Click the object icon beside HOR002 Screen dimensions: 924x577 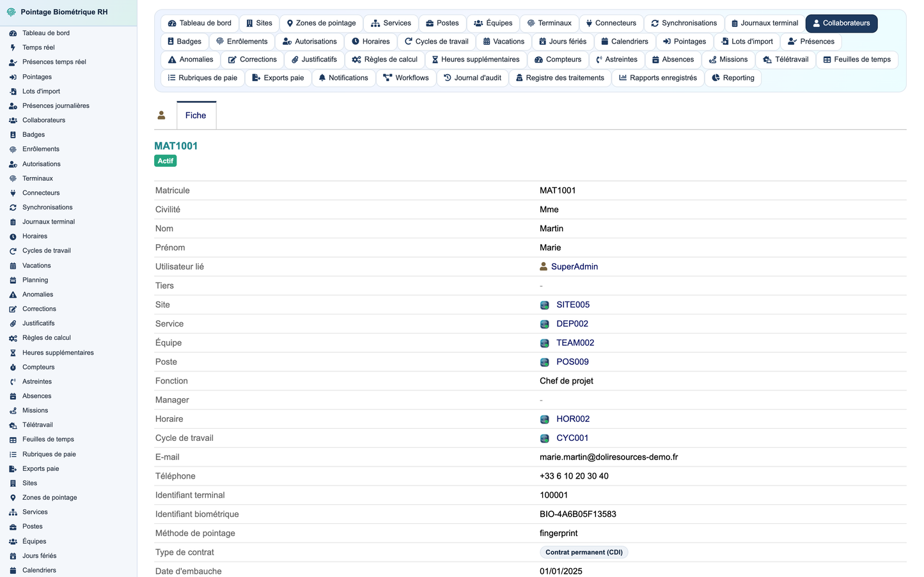coord(545,419)
